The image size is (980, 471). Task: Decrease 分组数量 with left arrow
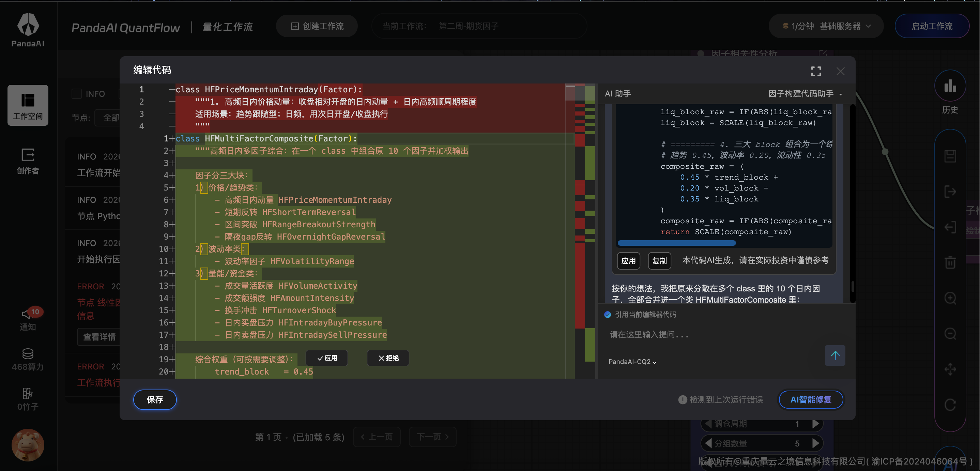click(708, 443)
